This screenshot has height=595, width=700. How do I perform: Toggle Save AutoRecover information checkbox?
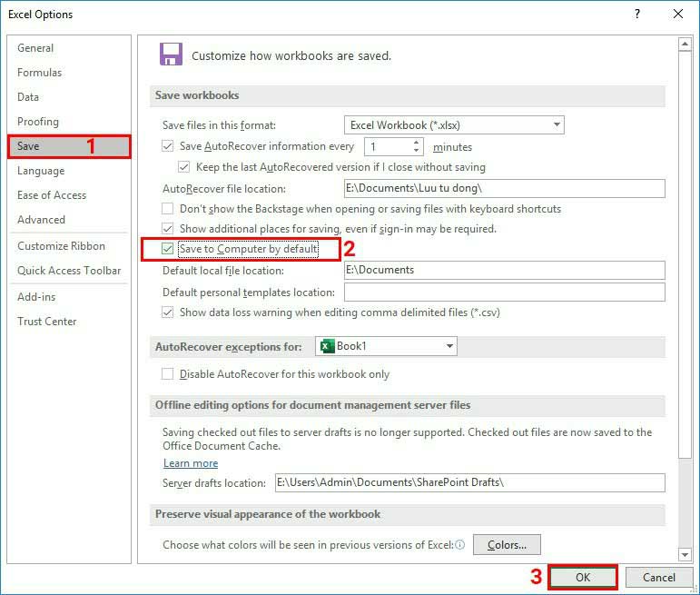pyautogui.click(x=167, y=146)
